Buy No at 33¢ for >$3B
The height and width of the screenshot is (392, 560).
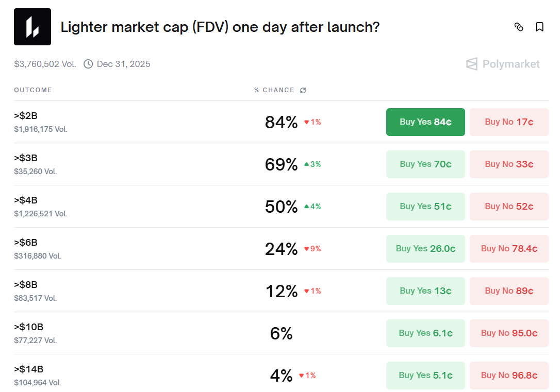[x=509, y=164]
